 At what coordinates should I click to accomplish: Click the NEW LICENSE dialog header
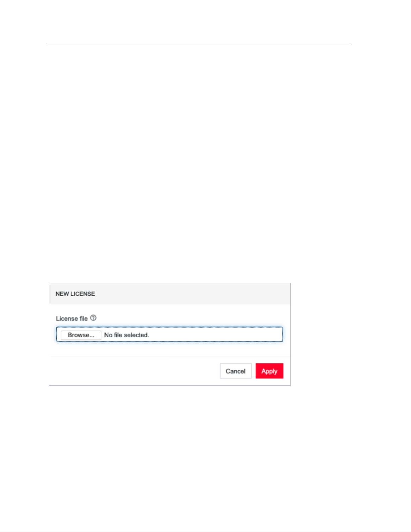[170, 294]
